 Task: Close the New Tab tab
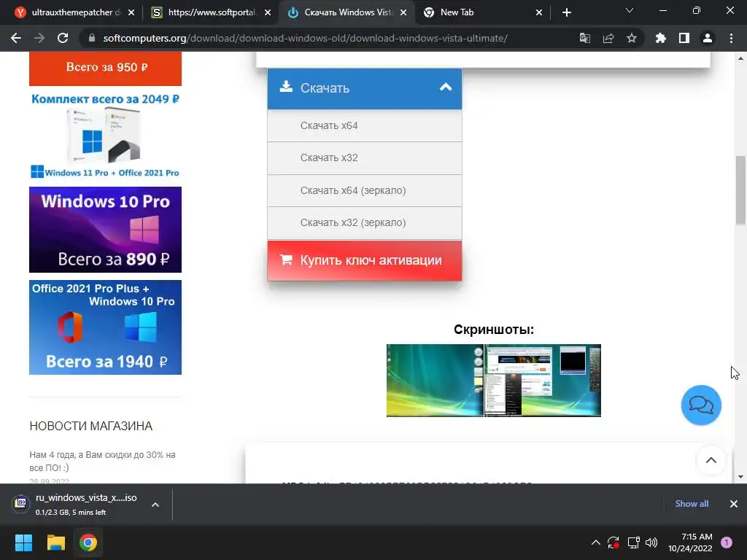pyautogui.click(x=539, y=12)
